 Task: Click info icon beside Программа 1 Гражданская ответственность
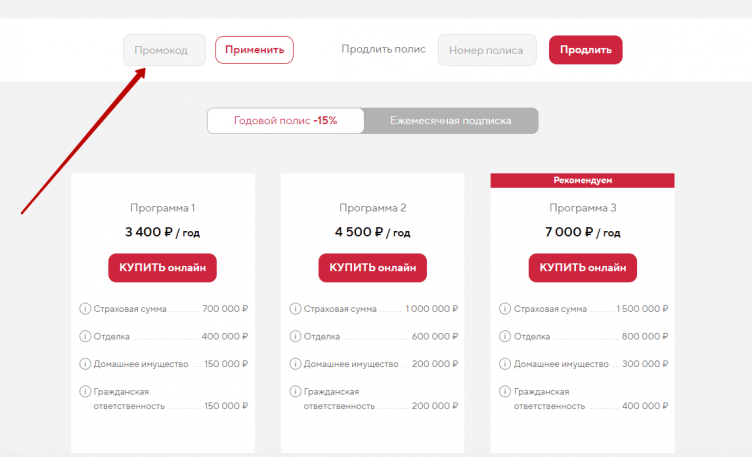[x=85, y=391]
